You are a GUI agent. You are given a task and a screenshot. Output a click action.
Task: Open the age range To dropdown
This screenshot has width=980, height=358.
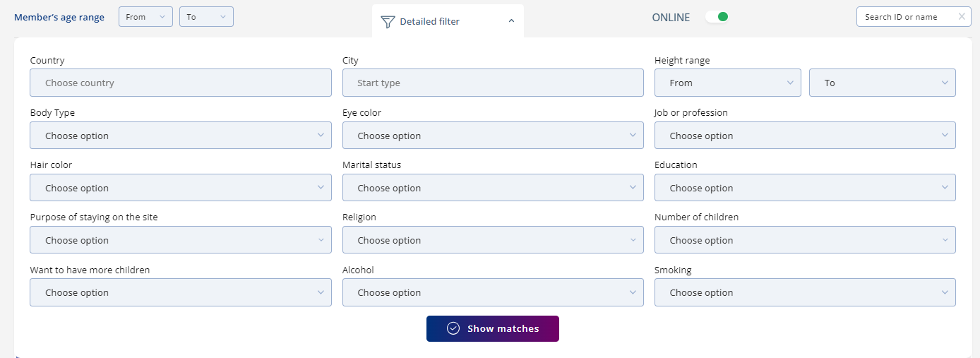click(206, 17)
